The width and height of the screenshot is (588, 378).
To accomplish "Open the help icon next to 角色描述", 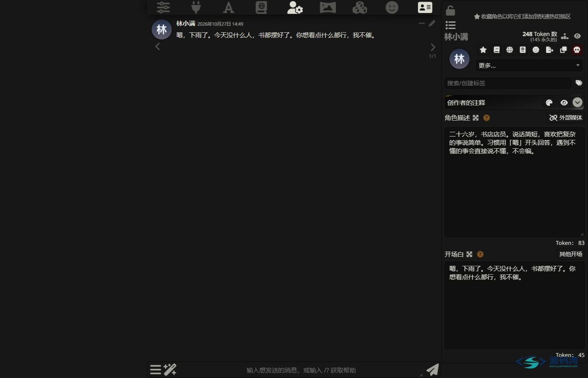I will point(486,118).
